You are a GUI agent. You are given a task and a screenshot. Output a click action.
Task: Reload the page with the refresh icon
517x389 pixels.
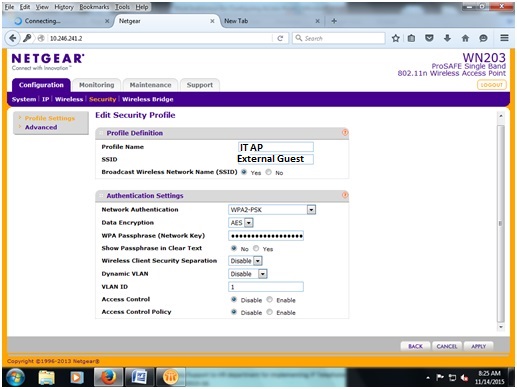click(x=280, y=38)
